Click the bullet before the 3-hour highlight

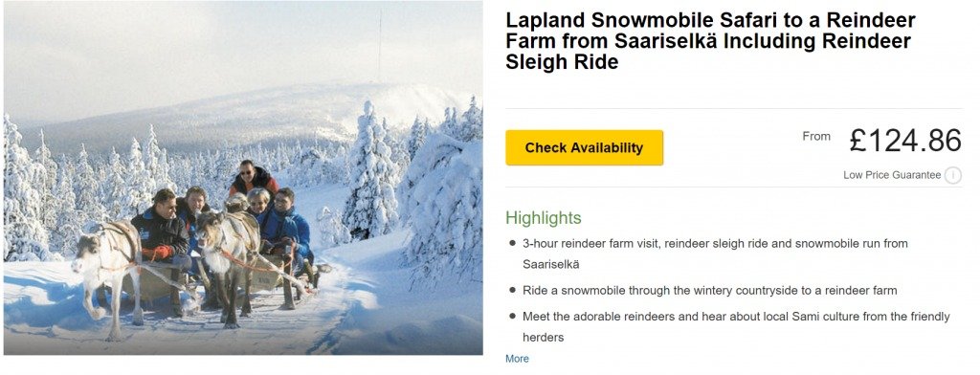[513, 243]
